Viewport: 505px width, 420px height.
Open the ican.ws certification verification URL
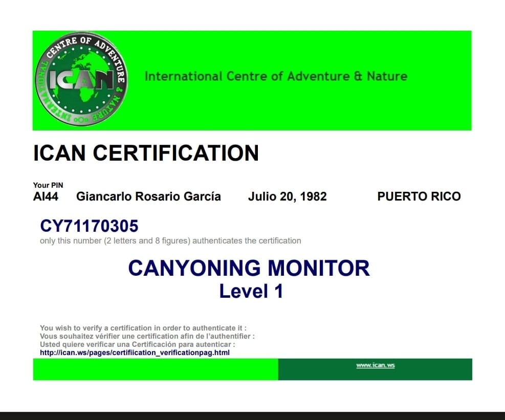tap(135, 352)
